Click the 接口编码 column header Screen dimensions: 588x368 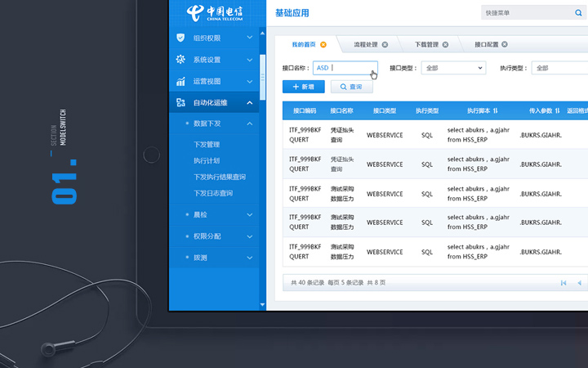[x=305, y=110]
